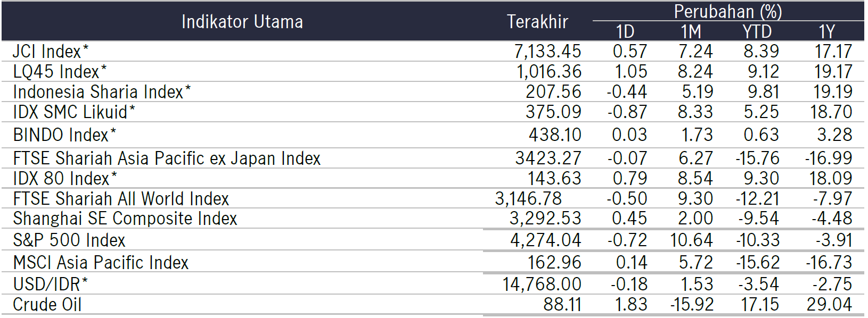Select the LQ45 Index* row label
Screen dimensions: 868x318
tap(60, 72)
